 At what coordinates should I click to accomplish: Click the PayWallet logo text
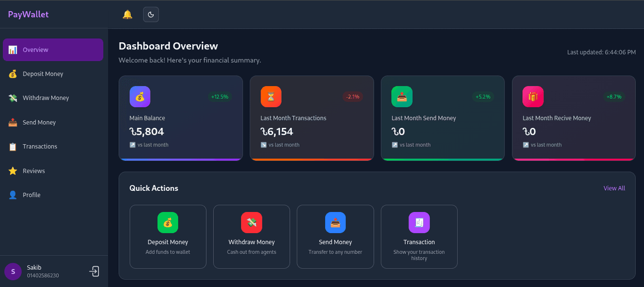pos(28,15)
